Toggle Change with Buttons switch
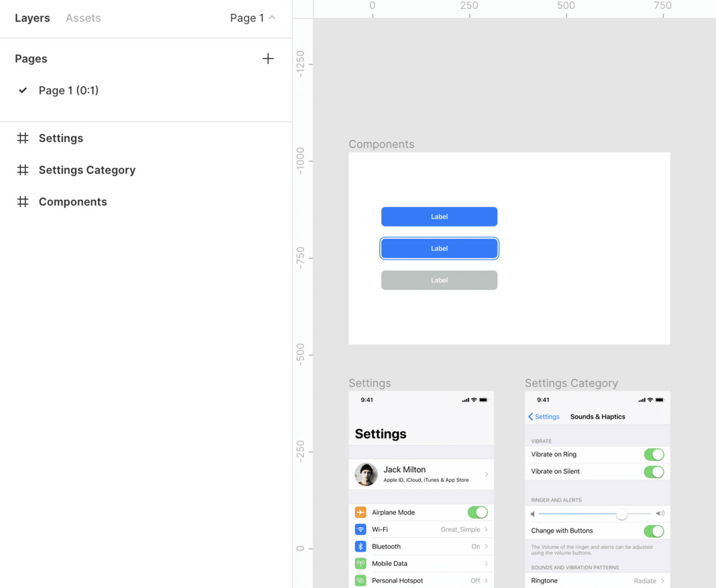This screenshot has width=716, height=588. click(654, 531)
